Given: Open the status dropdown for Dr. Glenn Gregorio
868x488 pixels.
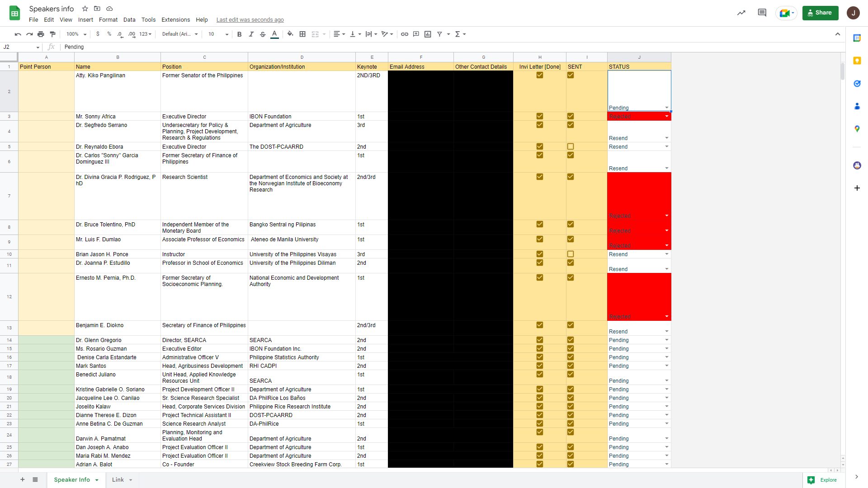Looking at the screenshot, I should 666,340.
